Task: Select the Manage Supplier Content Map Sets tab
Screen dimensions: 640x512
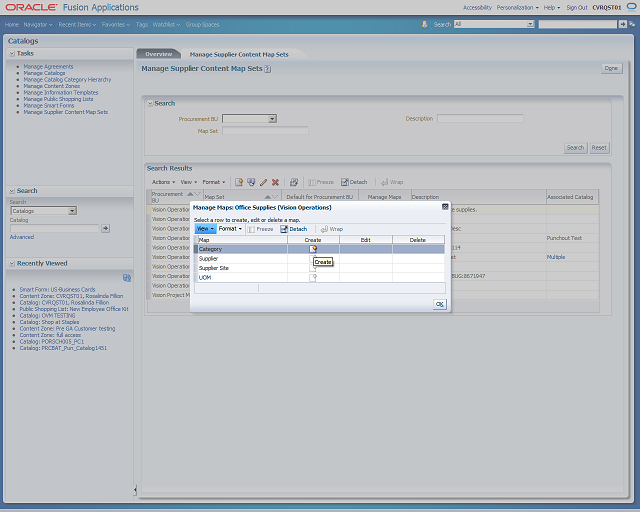Action: (239, 54)
